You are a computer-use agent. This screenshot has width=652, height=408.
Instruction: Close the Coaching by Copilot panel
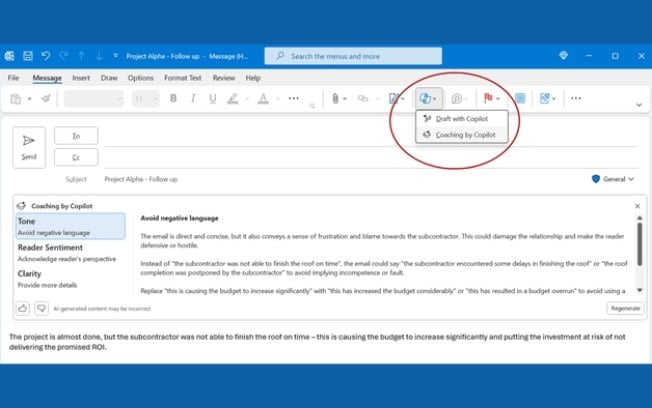[637, 206]
